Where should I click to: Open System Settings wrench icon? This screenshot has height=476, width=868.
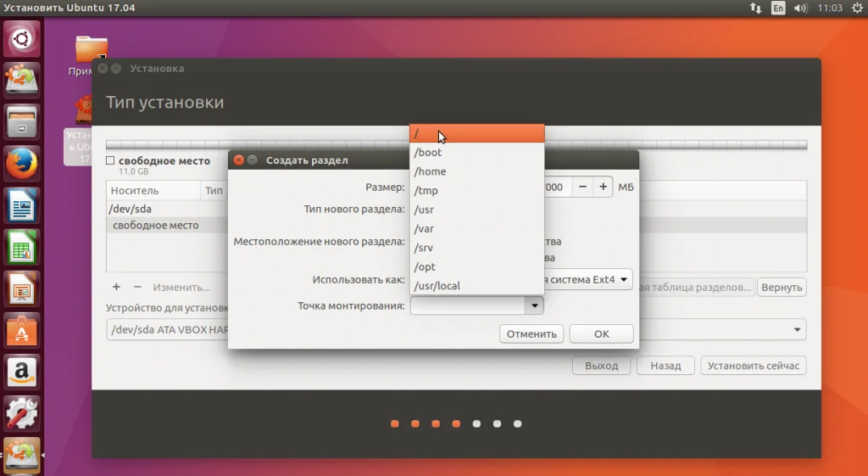tap(21, 413)
